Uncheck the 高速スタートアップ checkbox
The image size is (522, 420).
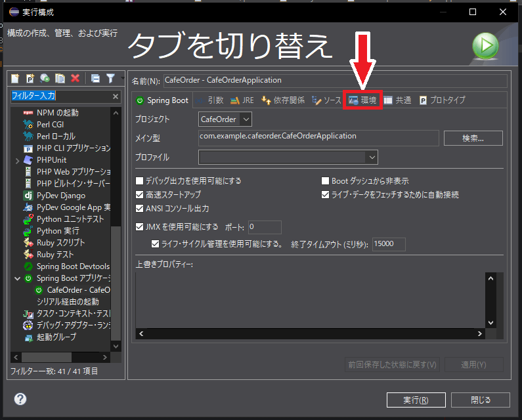pos(139,195)
